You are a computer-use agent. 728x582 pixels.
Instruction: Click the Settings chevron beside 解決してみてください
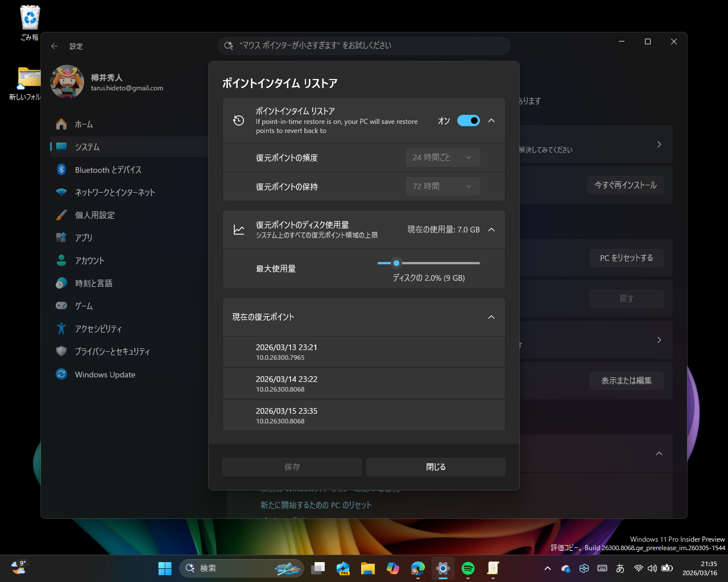(659, 144)
